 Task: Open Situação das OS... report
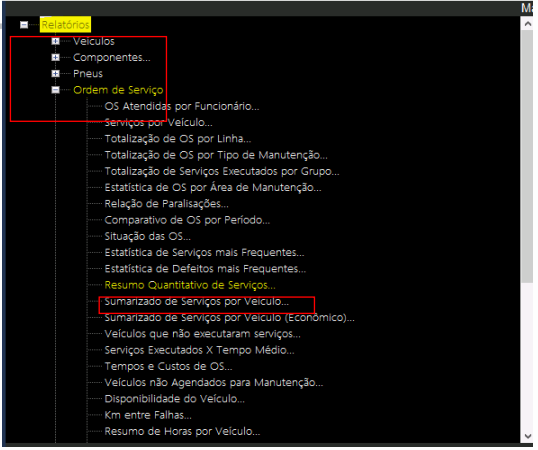pos(148,236)
